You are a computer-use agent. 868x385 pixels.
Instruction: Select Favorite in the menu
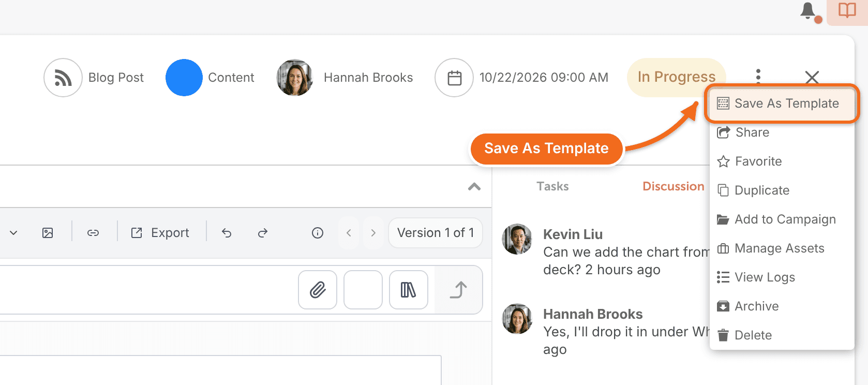[782, 161]
